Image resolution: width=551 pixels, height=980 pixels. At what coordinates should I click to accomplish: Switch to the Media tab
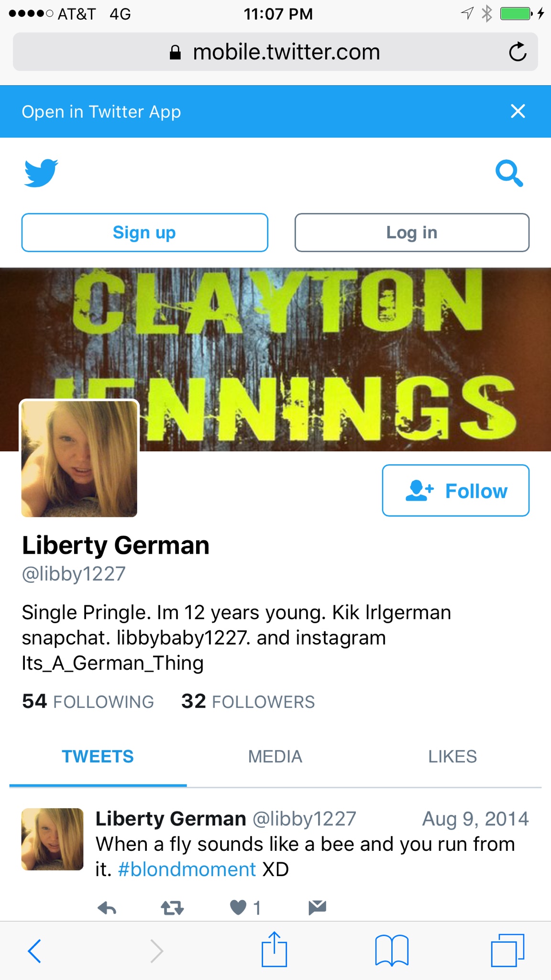275,757
